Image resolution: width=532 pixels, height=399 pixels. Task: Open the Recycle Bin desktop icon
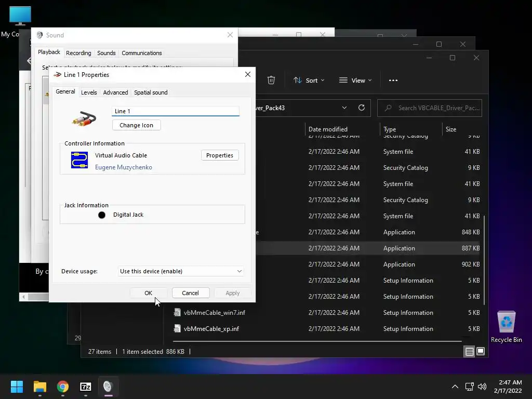506,327
